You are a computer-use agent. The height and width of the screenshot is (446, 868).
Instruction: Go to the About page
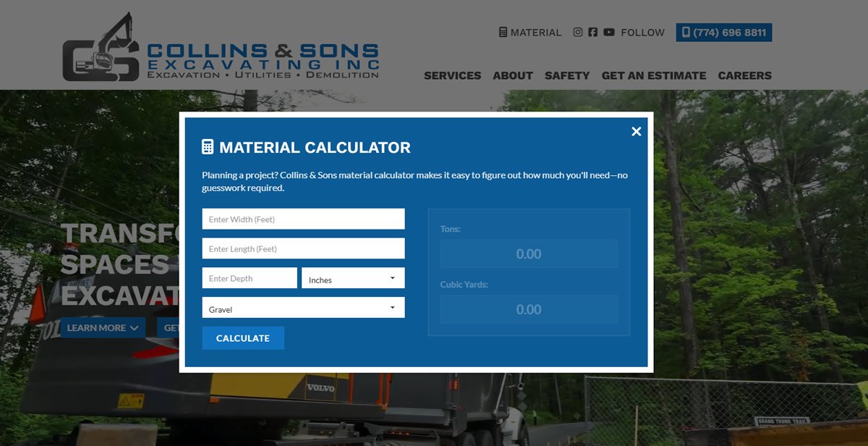point(513,75)
